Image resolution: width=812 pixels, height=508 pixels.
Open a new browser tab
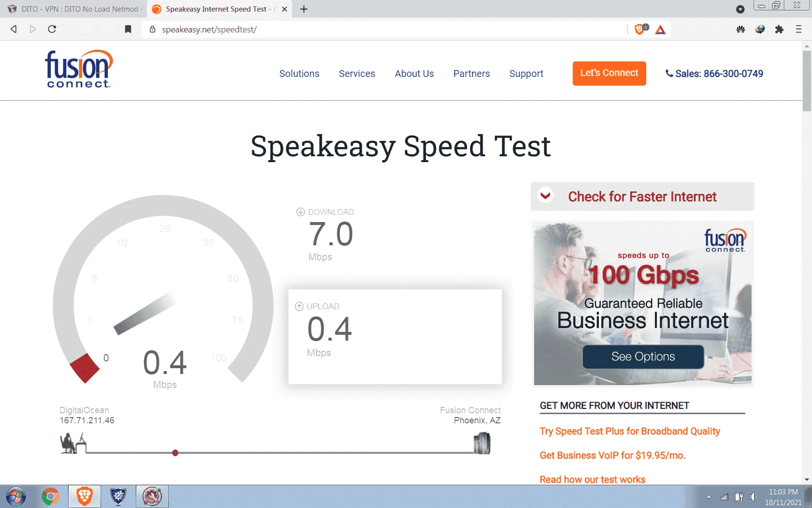[304, 9]
